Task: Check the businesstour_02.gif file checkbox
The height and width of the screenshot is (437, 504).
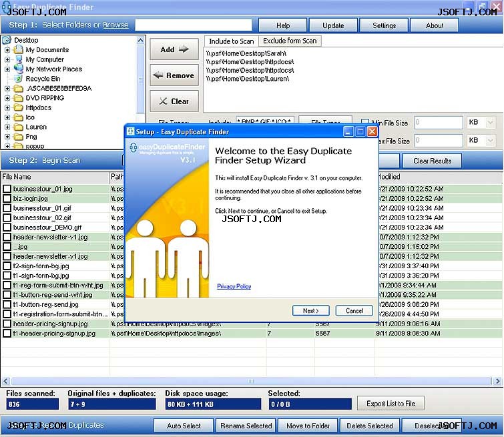Action: coord(7,218)
